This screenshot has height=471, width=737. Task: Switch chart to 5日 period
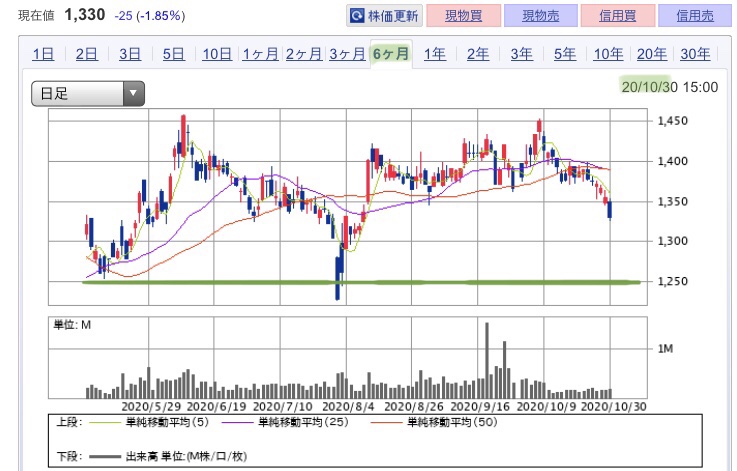[x=173, y=54]
